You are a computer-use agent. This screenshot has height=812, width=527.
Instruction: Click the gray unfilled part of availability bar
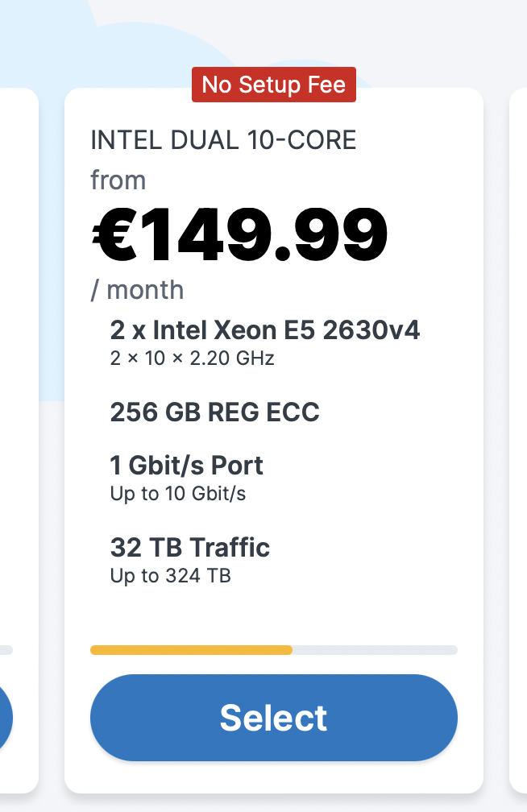[x=375, y=650]
